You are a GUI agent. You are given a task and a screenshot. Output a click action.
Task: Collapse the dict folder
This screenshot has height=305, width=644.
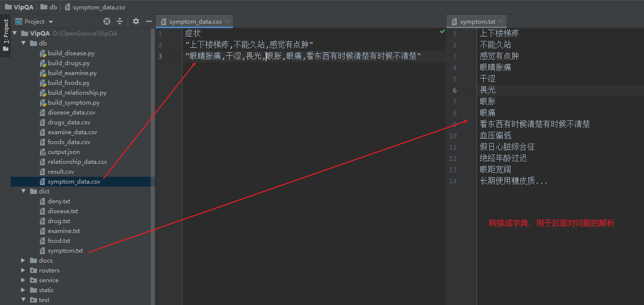coord(23,191)
